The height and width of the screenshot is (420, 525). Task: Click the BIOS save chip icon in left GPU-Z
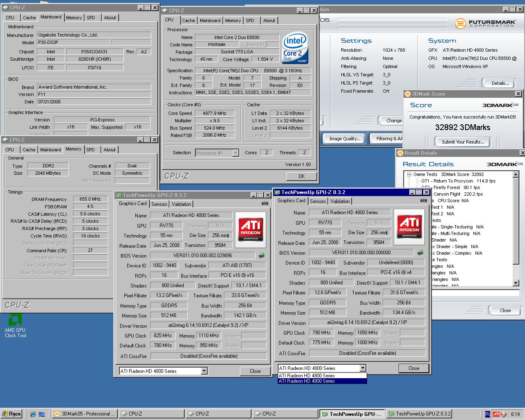(x=261, y=256)
